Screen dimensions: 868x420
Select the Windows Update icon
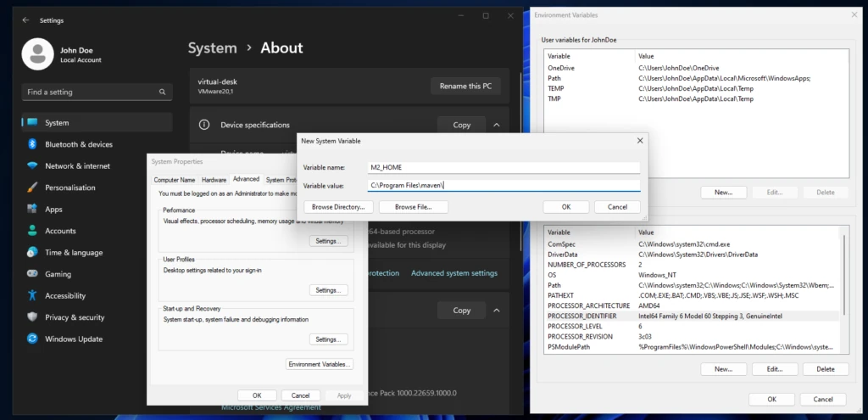pyautogui.click(x=32, y=339)
